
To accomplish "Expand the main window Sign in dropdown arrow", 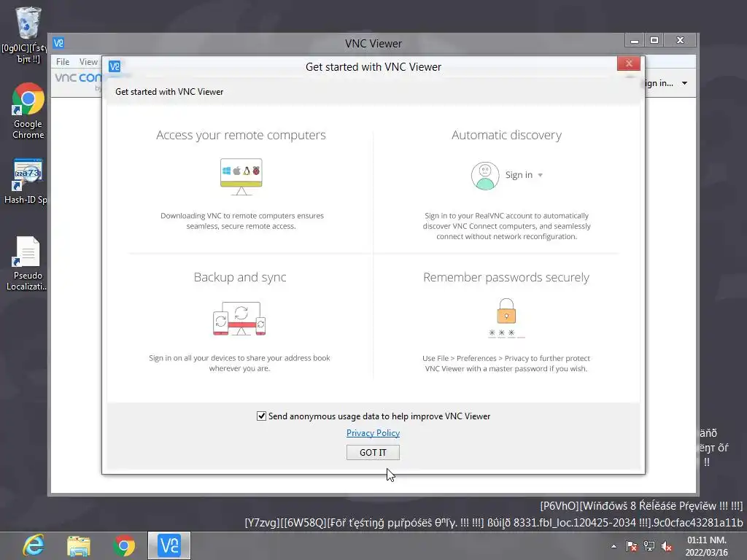I will (x=684, y=83).
